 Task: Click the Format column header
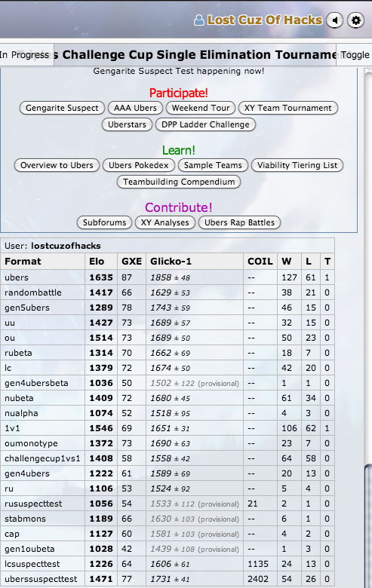(43, 262)
